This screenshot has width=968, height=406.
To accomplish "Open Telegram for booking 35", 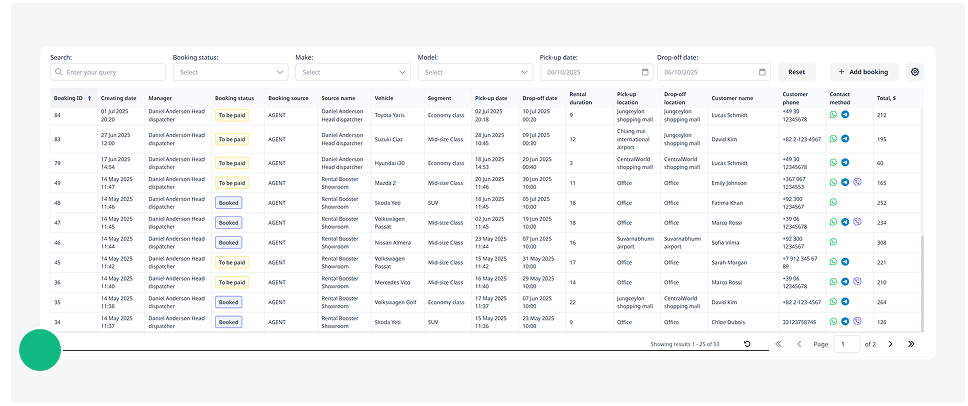I will pyautogui.click(x=845, y=302).
